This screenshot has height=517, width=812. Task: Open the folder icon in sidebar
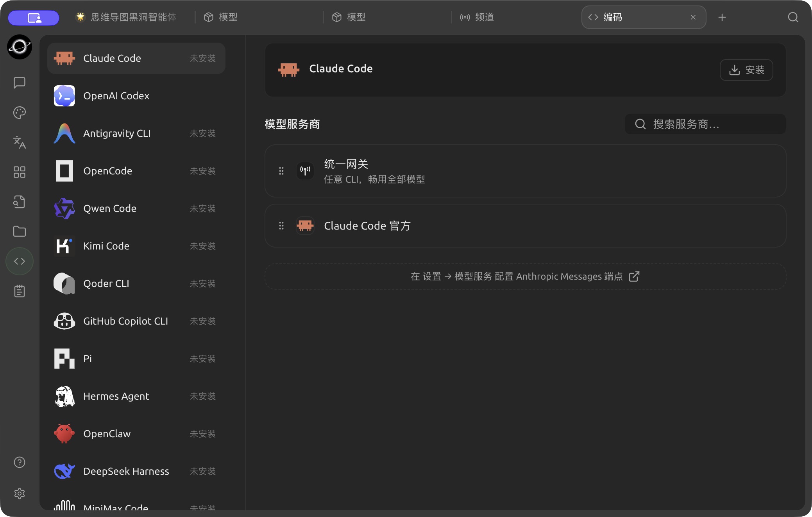[x=20, y=232]
